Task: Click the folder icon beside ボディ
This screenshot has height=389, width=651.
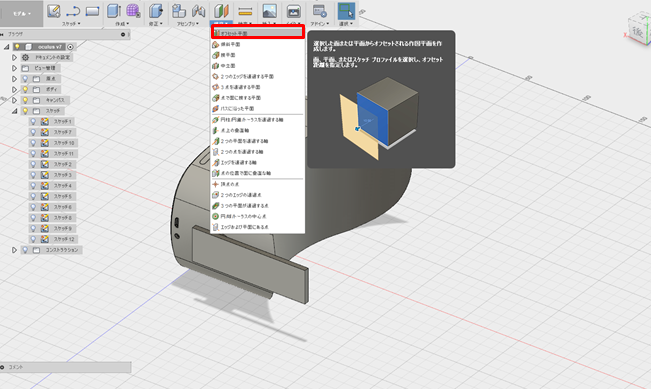Action: (37, 89)
